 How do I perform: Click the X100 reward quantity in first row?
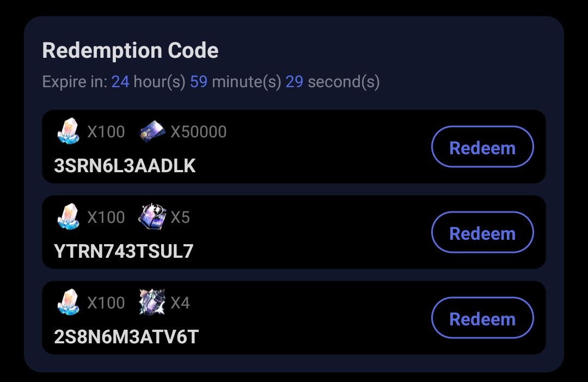pyautogui.click(x=107, y=131)
